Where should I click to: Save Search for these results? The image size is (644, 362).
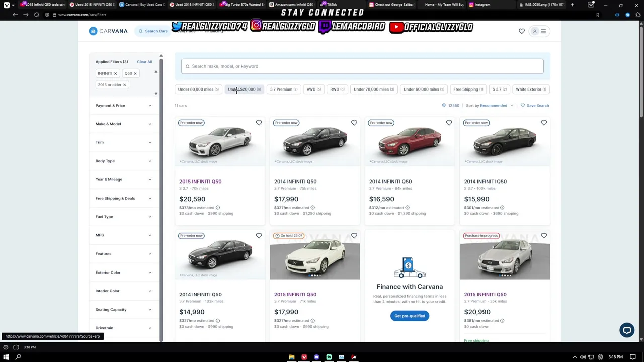coord(535,106)
